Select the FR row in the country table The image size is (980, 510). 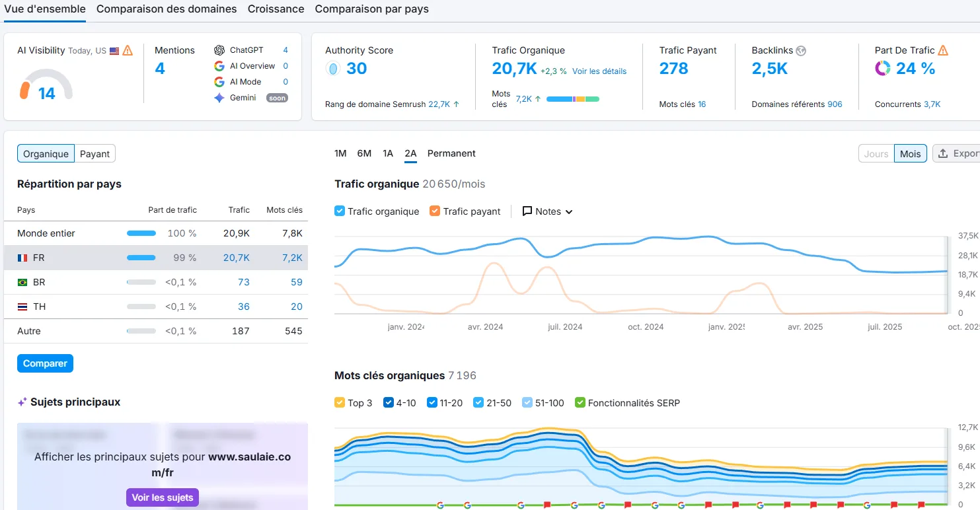coord(99,257)
